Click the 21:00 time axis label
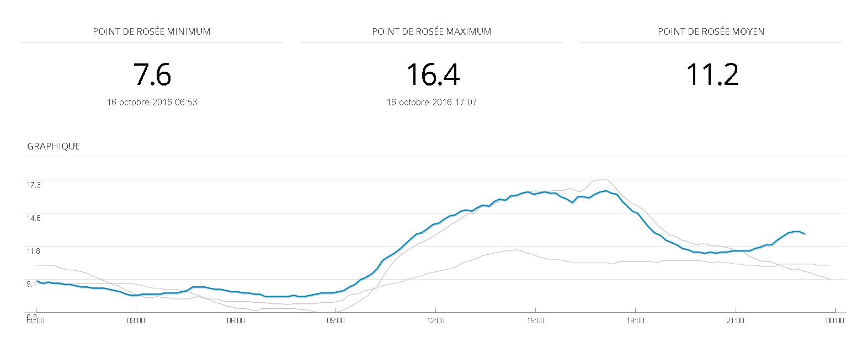The image size is (868, 337). [x=735, y=320]
